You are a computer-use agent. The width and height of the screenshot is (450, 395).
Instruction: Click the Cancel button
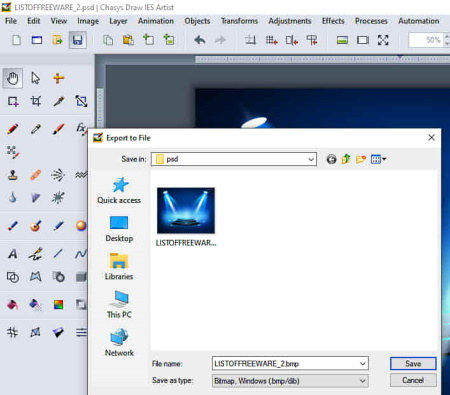[413, 380]
